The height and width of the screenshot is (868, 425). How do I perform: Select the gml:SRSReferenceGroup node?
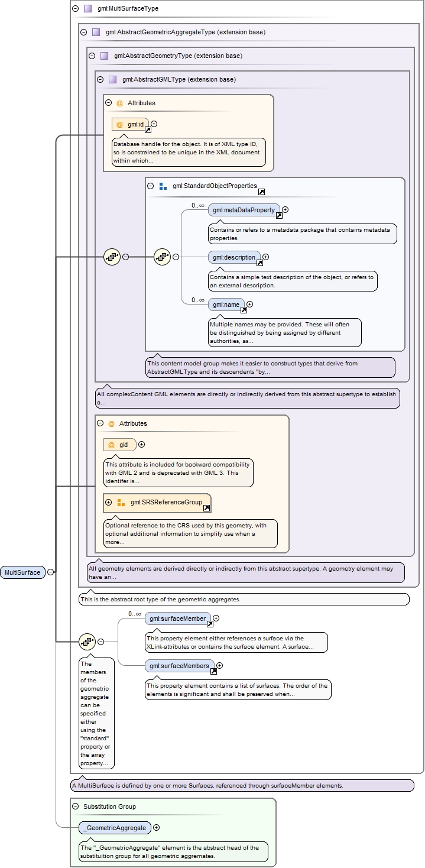(x=157, y=503)
